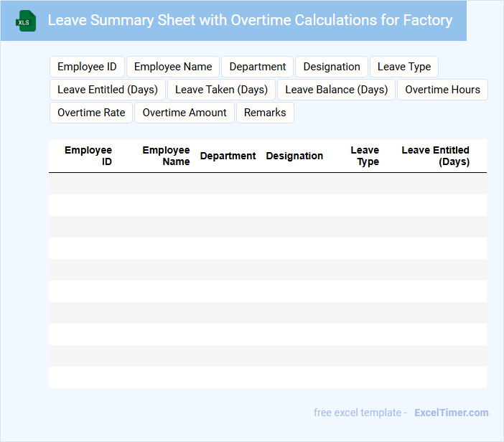
Task: Click the Leave Entitled (Days) tag
Action: 108,90
